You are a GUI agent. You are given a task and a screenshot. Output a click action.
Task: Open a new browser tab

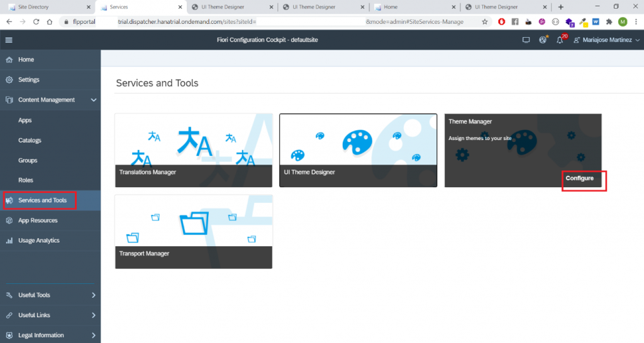click(560, 7)
